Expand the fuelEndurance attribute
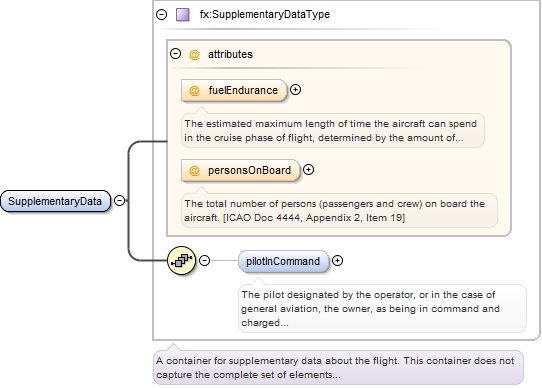The image size is (542, 388). (x=295, y=90)
